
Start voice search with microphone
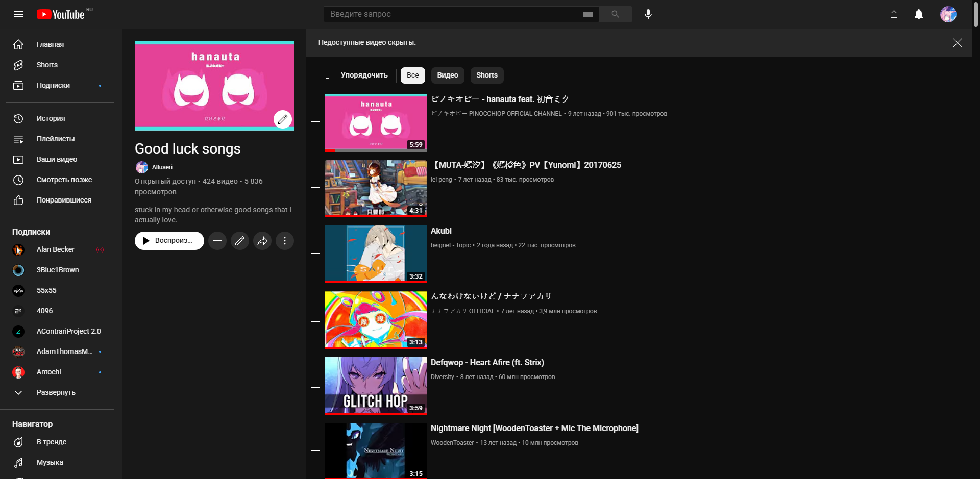(648, 14)
